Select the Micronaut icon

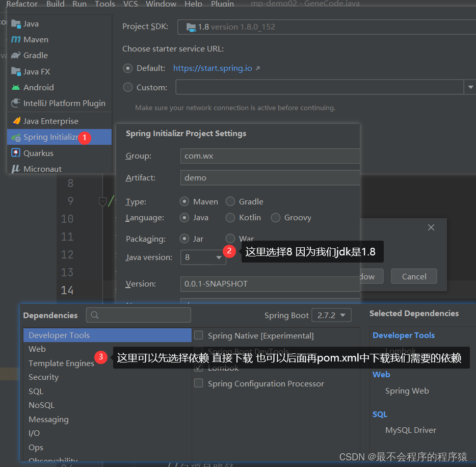(x=16, y=169)
